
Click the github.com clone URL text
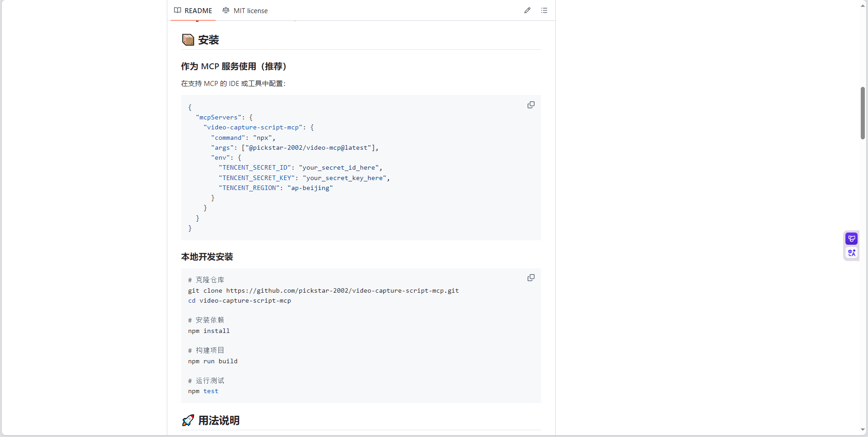coord(343,290)
